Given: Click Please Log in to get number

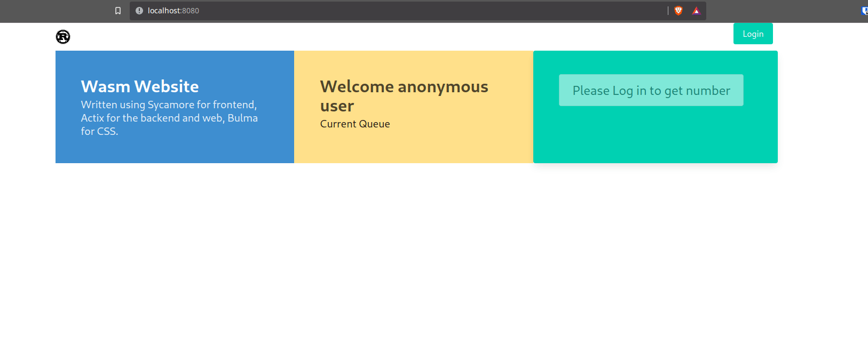Looking at the screenshot, I should coord(651,90).
